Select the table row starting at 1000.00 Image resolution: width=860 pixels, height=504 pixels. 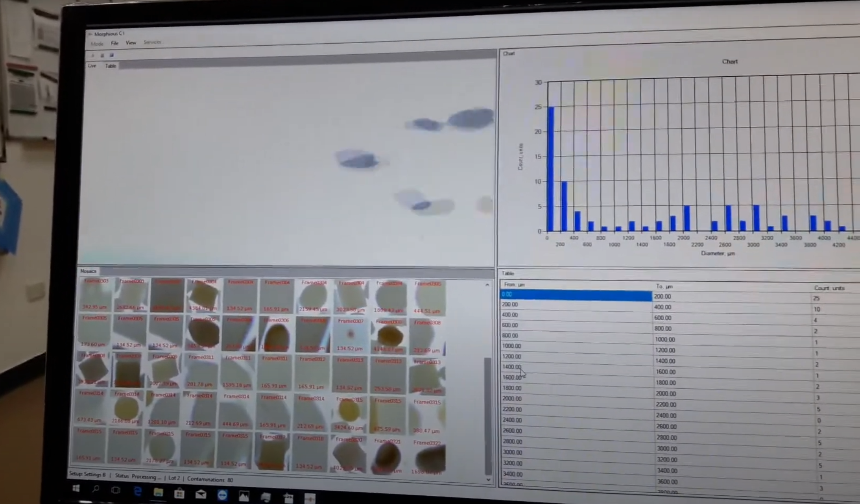point(681,349)
